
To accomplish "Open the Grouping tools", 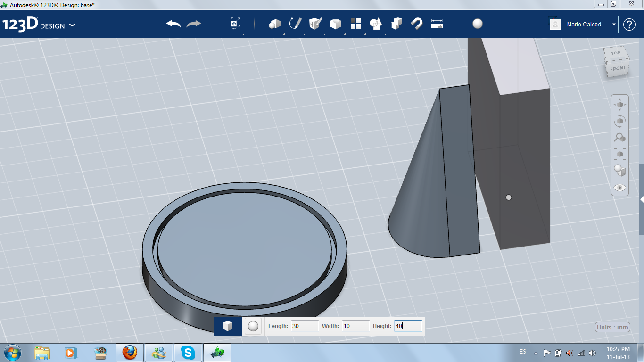I will coord(376,24).
